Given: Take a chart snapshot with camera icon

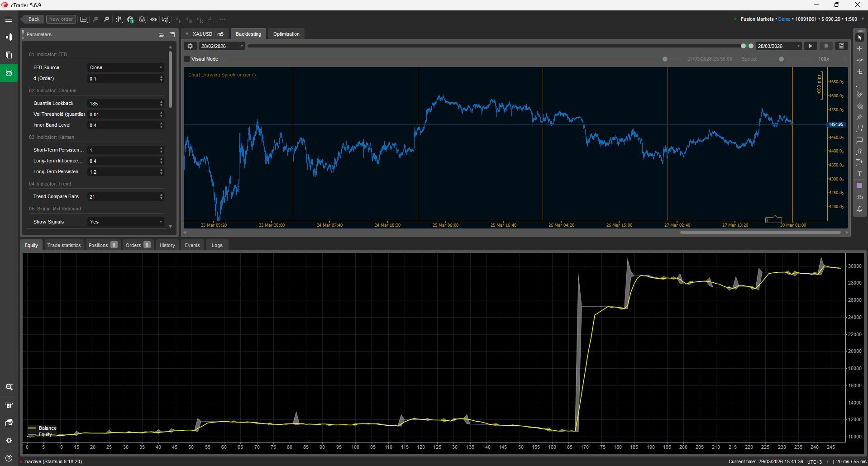Looking at the screenshot, I should pos(859,197).
